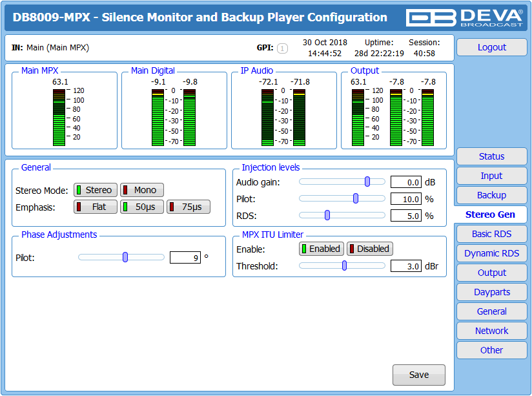The height and width of the screenshot is (396, 532).
Task: Click the session time 40:58
Action: point(424,54)
